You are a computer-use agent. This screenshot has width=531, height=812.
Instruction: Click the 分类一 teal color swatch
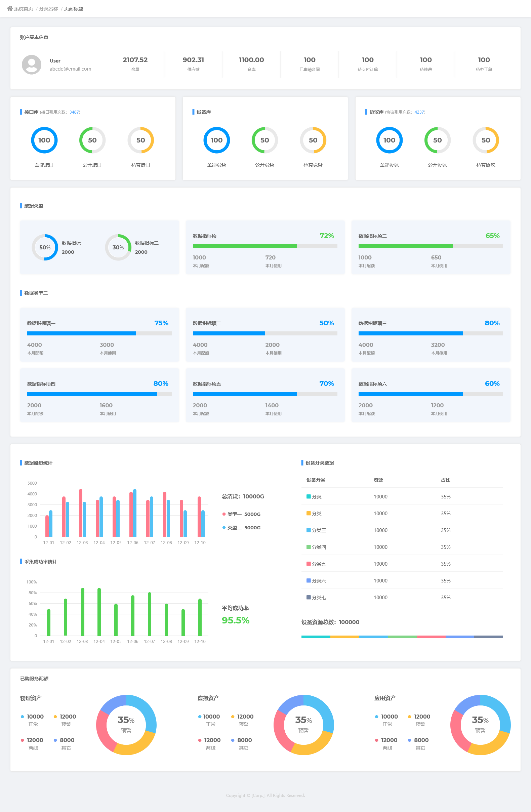(x=309, y=496)
